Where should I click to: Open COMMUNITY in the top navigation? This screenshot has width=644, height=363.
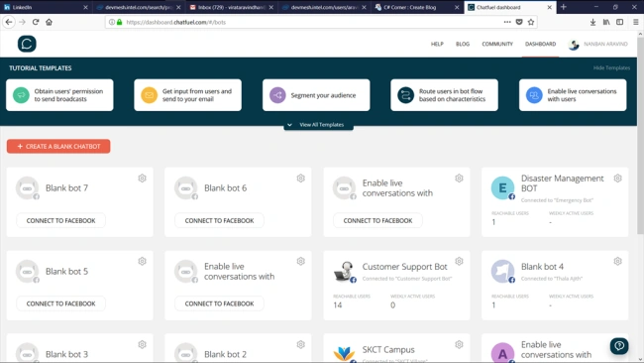tap(497, 44)
